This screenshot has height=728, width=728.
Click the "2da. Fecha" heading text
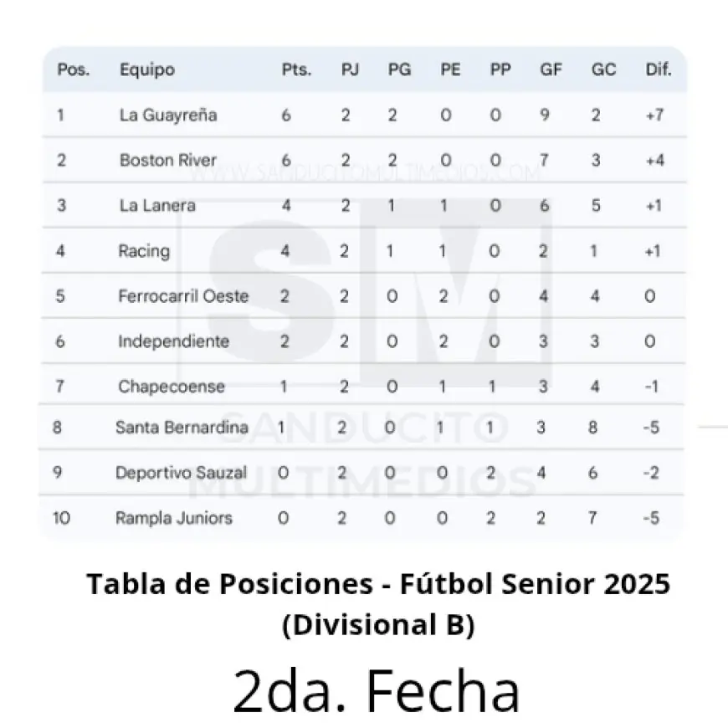(377, 690)
